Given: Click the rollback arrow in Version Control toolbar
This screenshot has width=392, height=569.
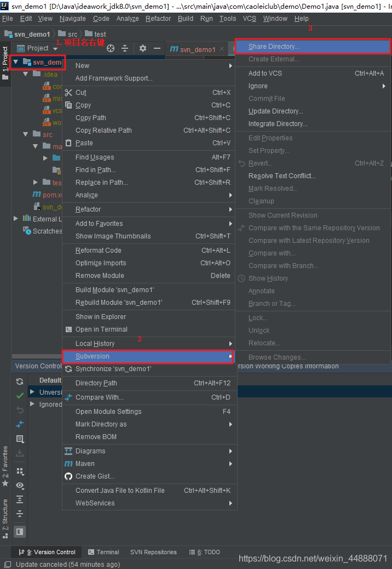Looking at the screenshot, I should pos(20,409).
